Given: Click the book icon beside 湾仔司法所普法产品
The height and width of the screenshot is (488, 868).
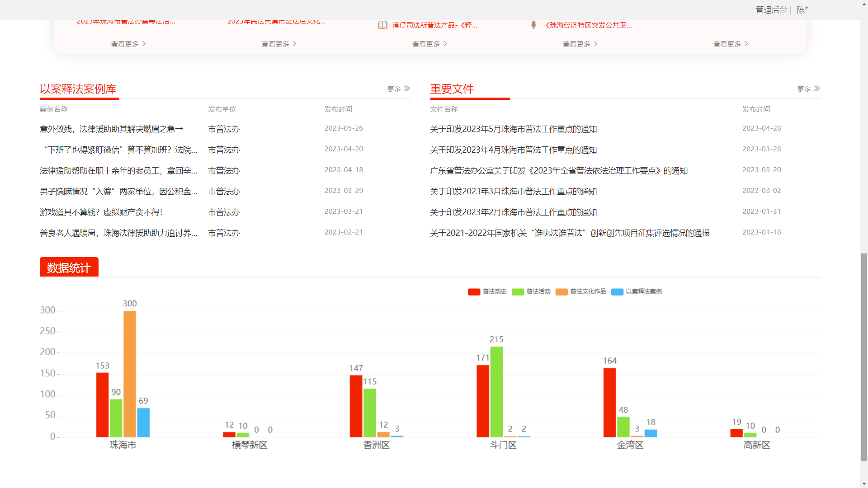Looking at the screenshot, I should click(382, 25).
